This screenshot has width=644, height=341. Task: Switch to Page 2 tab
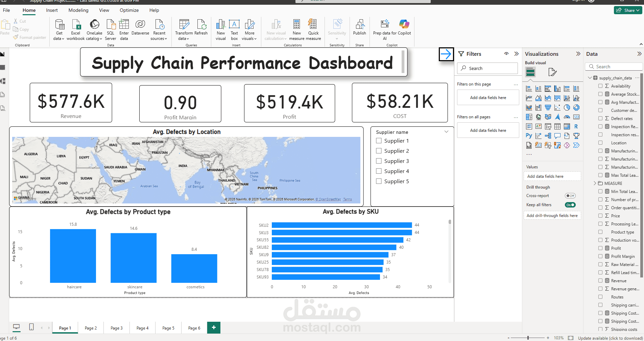tap(91, 328)
